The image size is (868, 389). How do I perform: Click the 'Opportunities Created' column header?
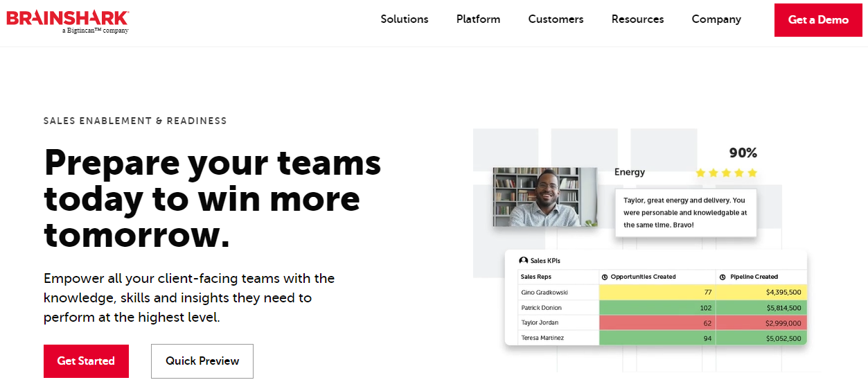(643, 277)
